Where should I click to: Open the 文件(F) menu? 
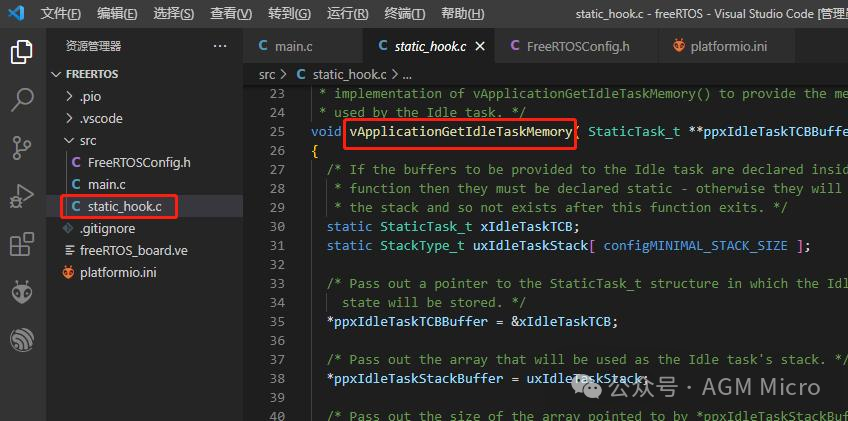coord(62,14)
